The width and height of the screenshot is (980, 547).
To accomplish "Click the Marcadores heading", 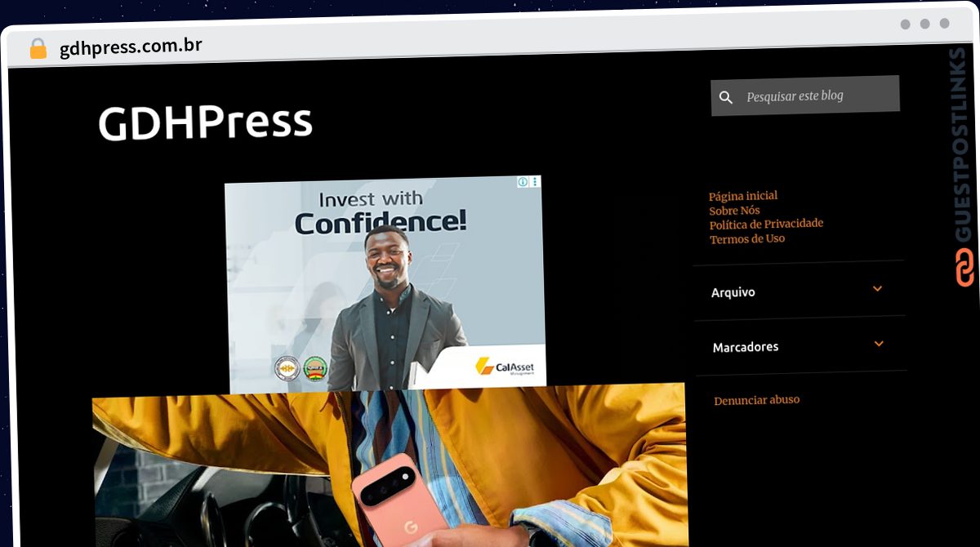I will (746, 347).
